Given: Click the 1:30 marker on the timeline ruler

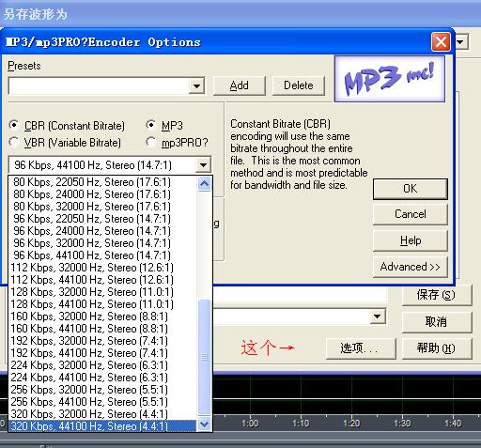Looking at the screenshot, I should (x=402, y=424).
